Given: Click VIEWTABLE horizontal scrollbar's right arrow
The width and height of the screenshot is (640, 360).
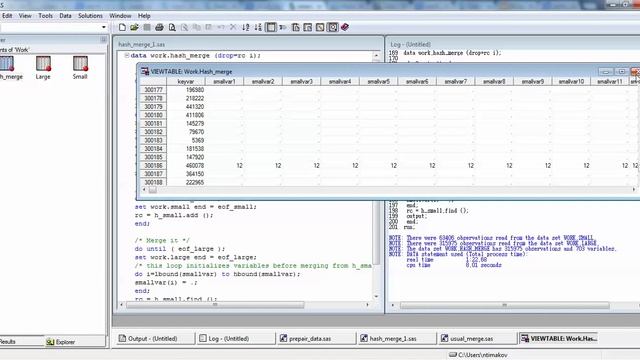Looking at the screenshot, I should tap(633, 189).
